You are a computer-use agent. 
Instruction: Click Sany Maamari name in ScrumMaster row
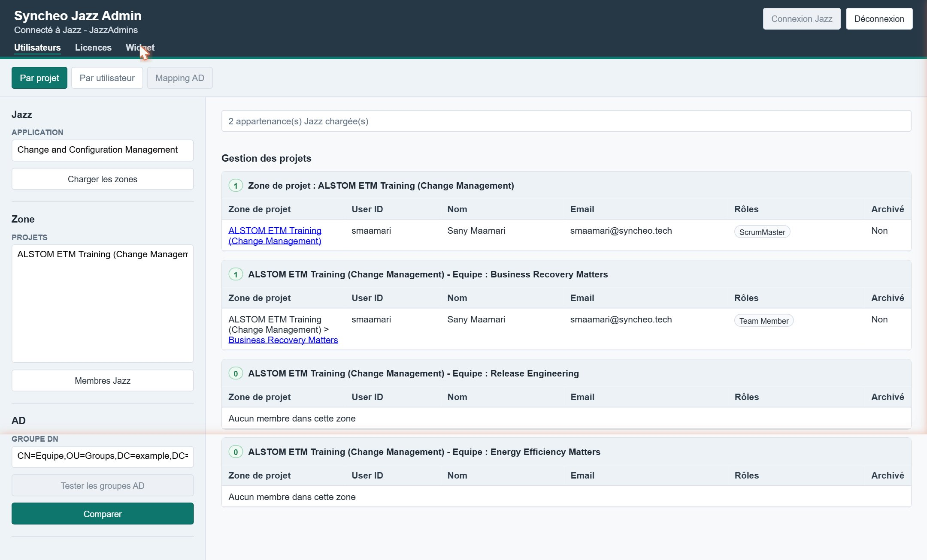click(476, 231)
